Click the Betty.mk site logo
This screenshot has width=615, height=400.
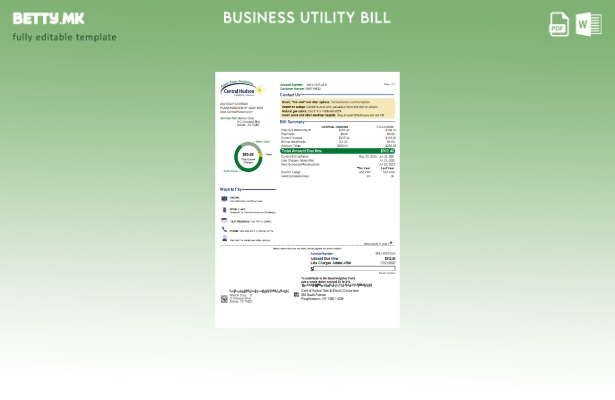point(49,18)
